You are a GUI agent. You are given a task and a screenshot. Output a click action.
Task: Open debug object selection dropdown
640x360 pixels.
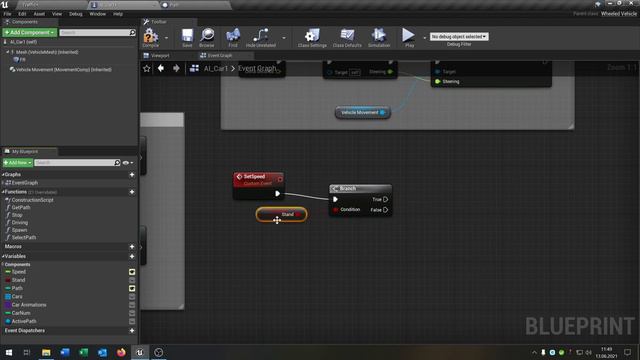click(459, 36)
